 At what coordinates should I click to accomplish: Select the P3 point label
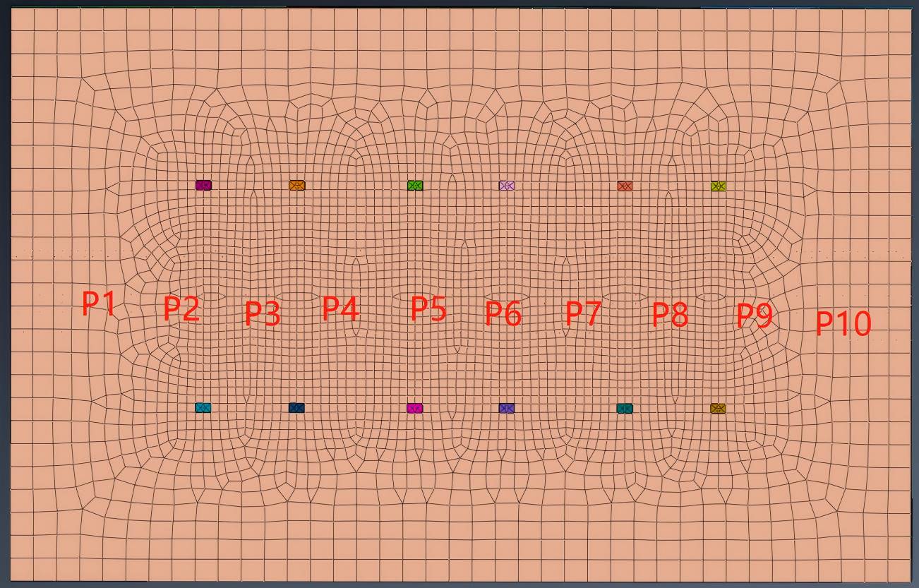point(263,313)
